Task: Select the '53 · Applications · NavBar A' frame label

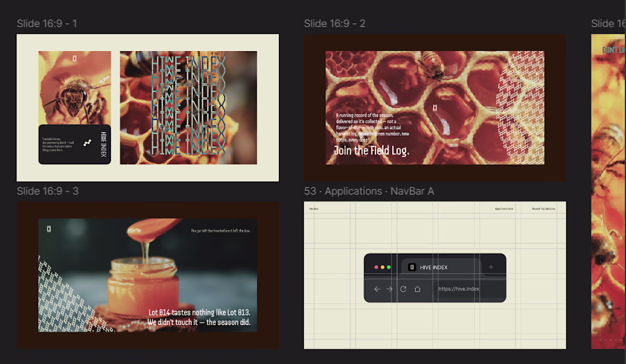Action: (369, 191)
